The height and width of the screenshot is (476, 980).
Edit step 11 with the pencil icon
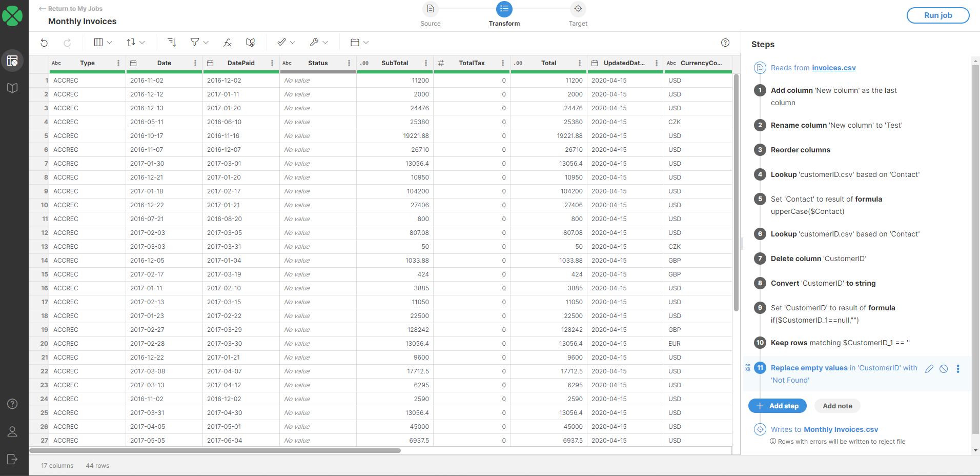(929, 369)
